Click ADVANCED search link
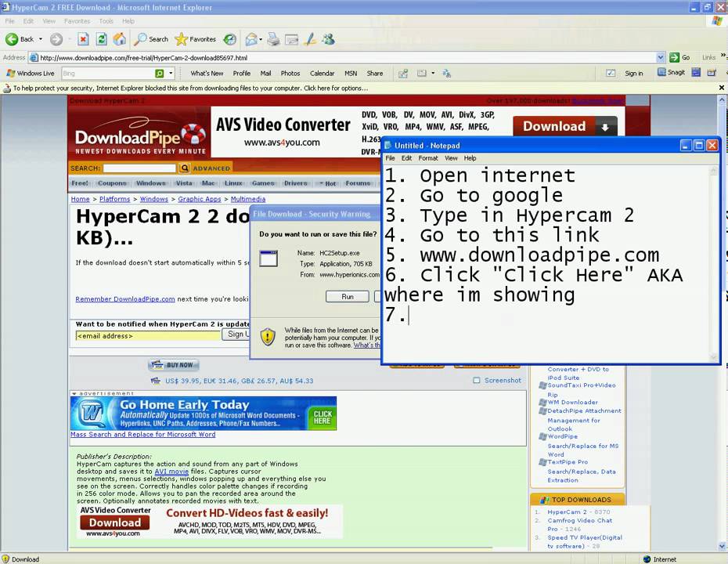Image resolution: width=728 pixels, height=564 pixels. [211, 168]
